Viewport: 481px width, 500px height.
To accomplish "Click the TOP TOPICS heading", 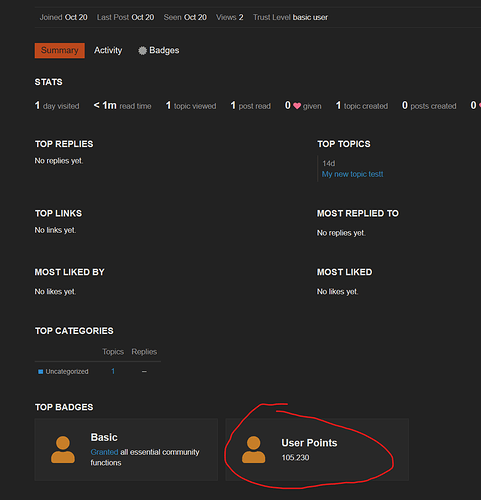I will pos(344,144).
